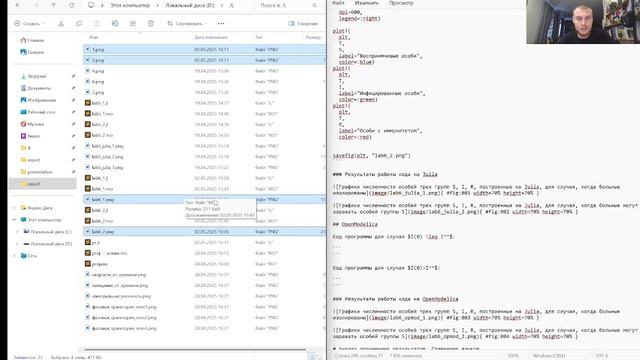This screenshot has height=360, width=640.
Task: Click the savefig(plt, "lab6_2.png") line in Notepad
Action: (371, 156)
